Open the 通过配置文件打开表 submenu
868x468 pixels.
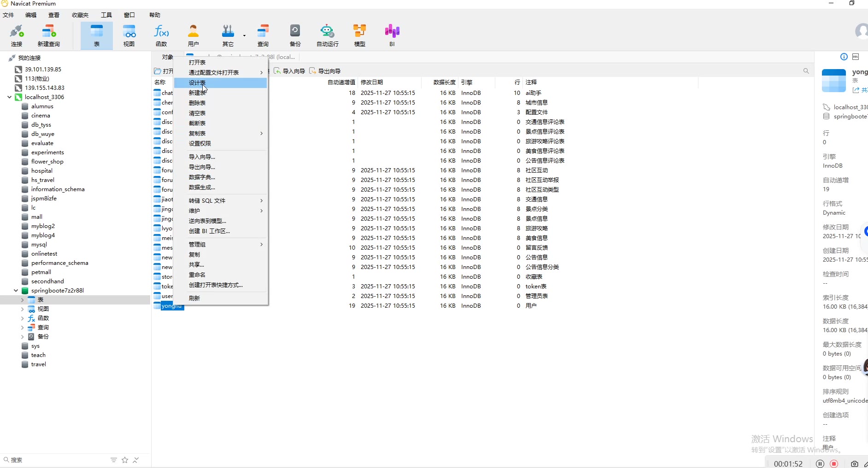[x=221, y=73]
